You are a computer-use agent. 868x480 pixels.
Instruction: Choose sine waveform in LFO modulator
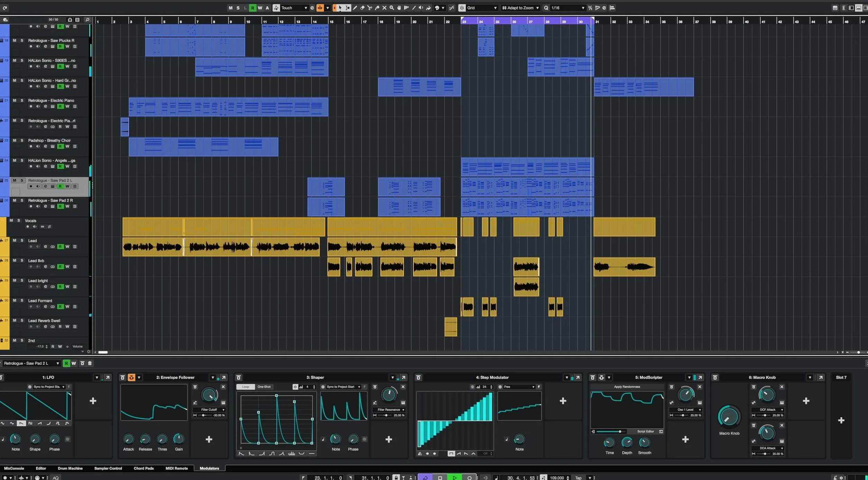[x=3, y=423]
